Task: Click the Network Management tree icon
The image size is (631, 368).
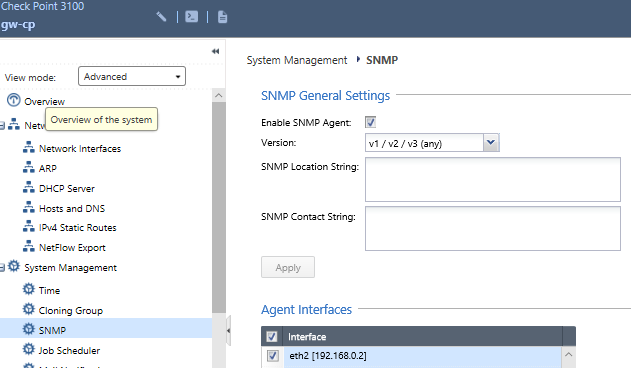Action: [14, 124]
